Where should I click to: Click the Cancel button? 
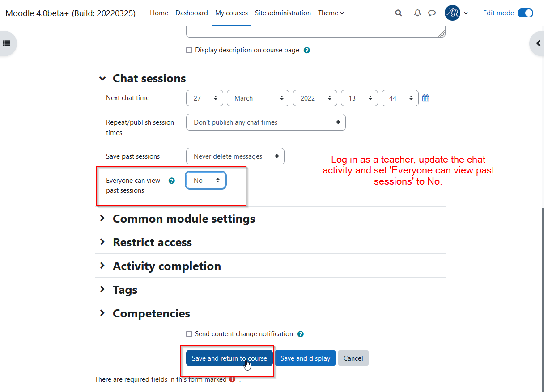tap(353, 358)
